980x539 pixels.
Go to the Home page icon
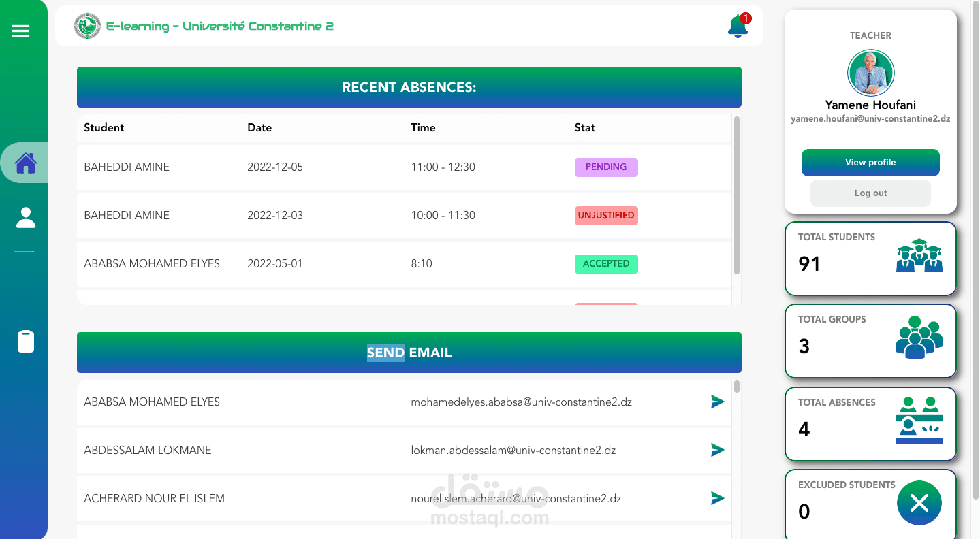26,163
